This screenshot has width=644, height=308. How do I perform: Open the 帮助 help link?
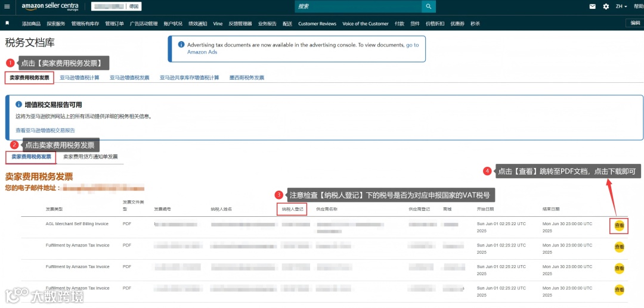[639, 7]
